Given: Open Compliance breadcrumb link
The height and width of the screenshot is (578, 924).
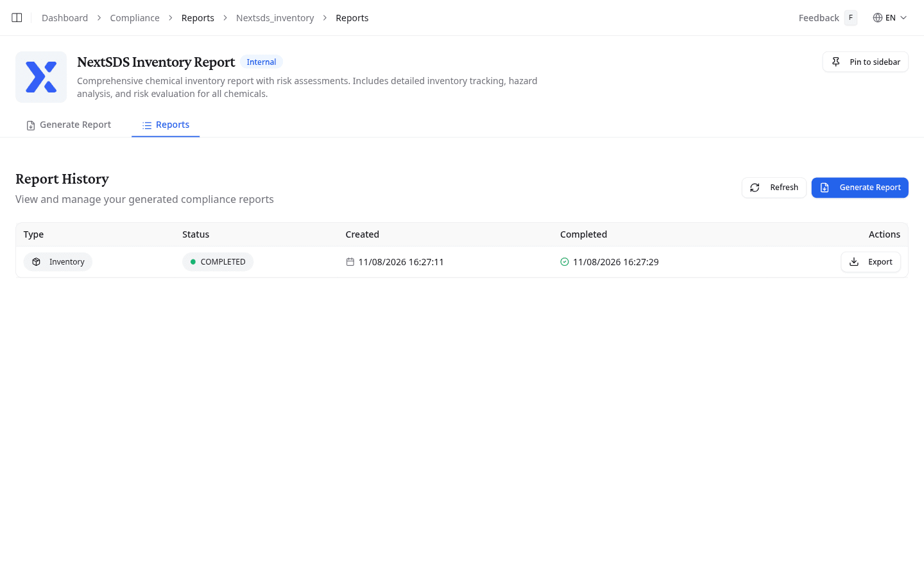Looking at the screenshot, I should click(135, 18).
